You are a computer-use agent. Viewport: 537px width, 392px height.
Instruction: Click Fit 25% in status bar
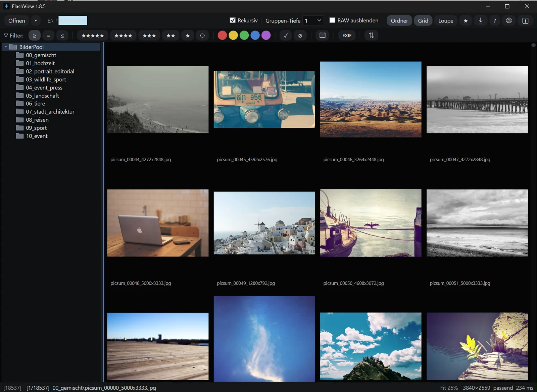click(449, 388)
